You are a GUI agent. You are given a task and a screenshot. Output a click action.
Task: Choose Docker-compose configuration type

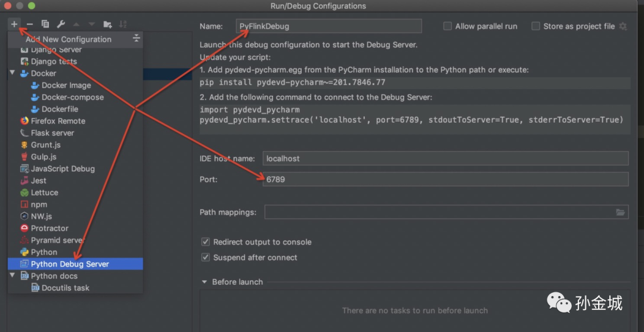pyautogui.click(x=75, y=97)
